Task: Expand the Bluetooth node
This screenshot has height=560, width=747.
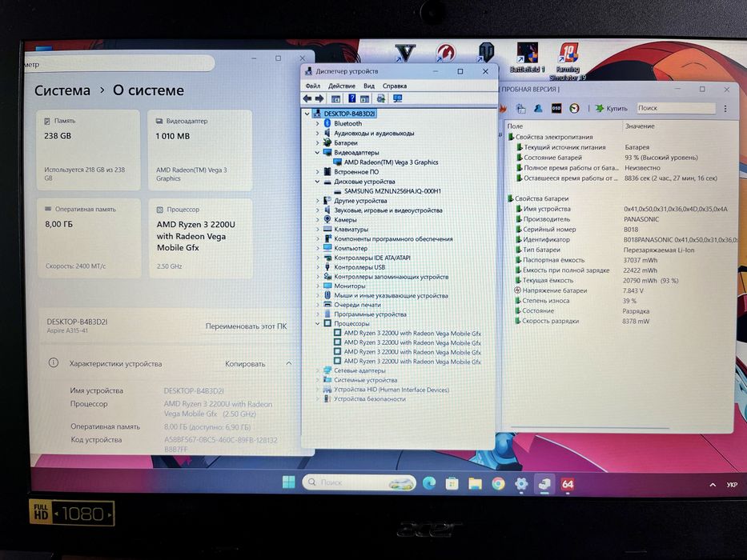Action: click(317, 123)
